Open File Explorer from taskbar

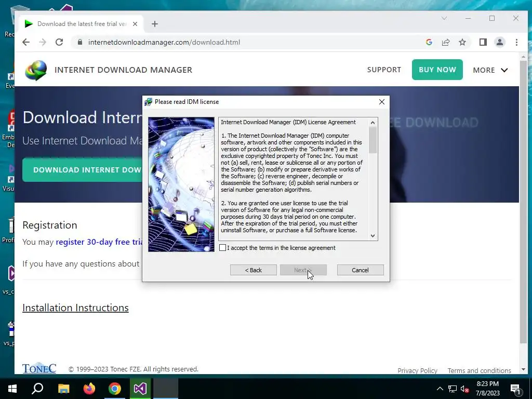(x=63, y=389)
